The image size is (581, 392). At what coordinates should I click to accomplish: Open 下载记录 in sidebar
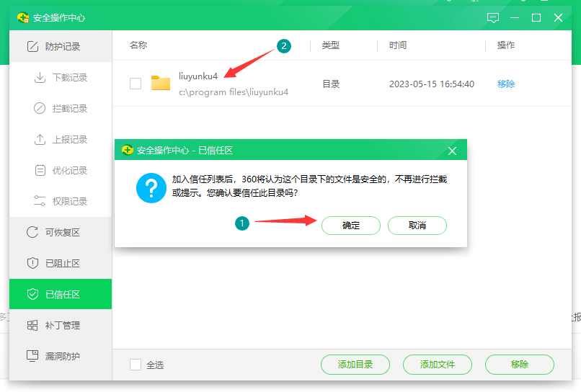click(x=61, y=77)
